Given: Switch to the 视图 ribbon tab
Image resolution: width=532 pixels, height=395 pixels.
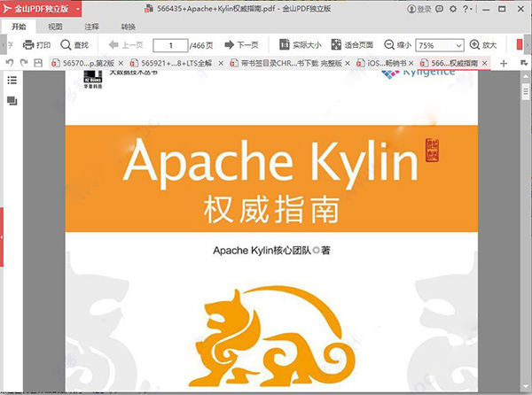Looking at the screenshot, I should click(x=55, y=27).
